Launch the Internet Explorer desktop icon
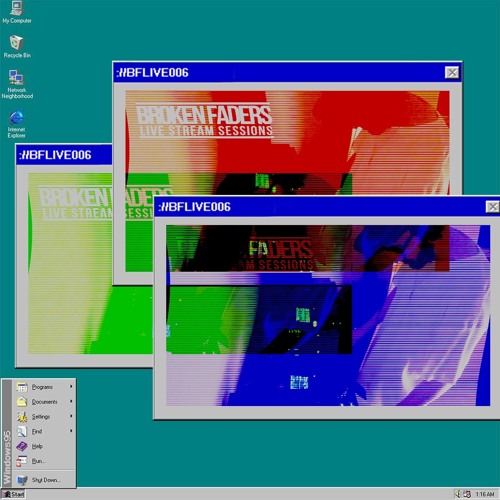The width and height of the screenshot is (500, 500). click(16, 124)
